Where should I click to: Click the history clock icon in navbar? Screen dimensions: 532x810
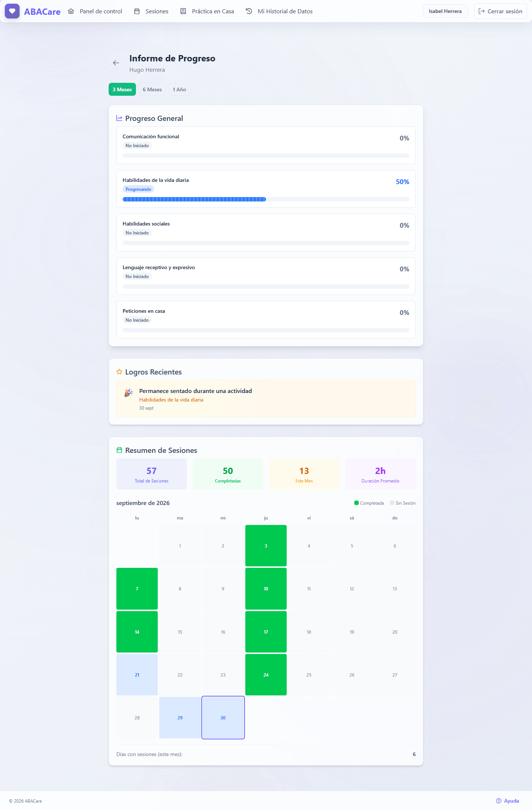tap(249, 11)
